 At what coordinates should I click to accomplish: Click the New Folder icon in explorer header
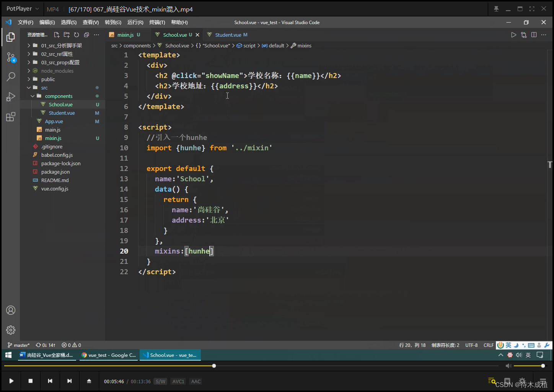click(67, 35)
